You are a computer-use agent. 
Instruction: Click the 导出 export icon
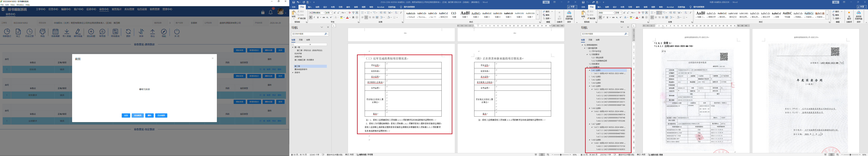click(153, 33)
